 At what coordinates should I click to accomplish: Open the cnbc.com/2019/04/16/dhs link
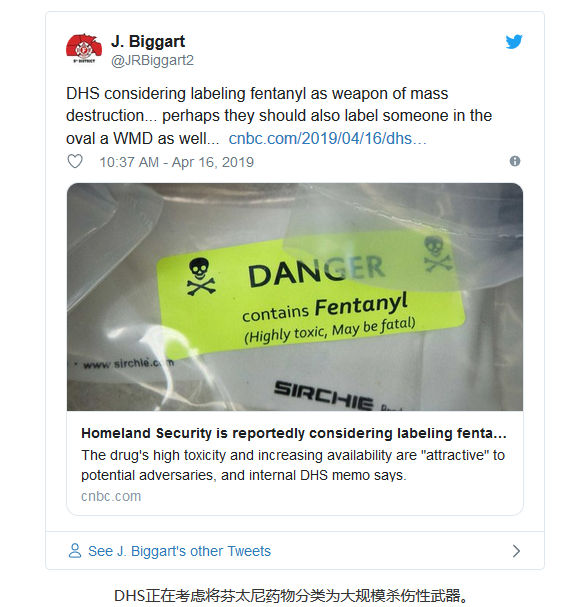coord(327,139)
